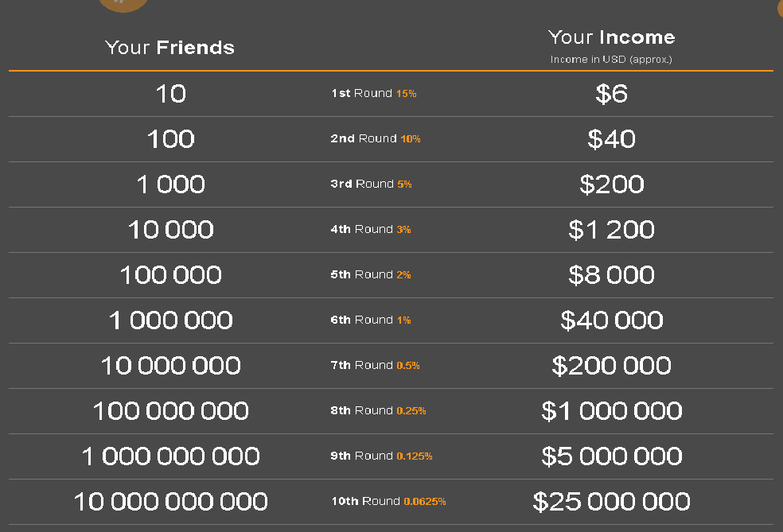Click the $1 000 000 income amount
The height and width of the screenshot is (532, 783).
tap(611, 411)
